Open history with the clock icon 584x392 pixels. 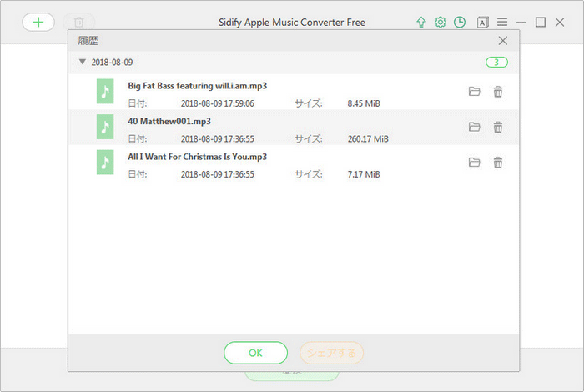click(x=460, y=23)
